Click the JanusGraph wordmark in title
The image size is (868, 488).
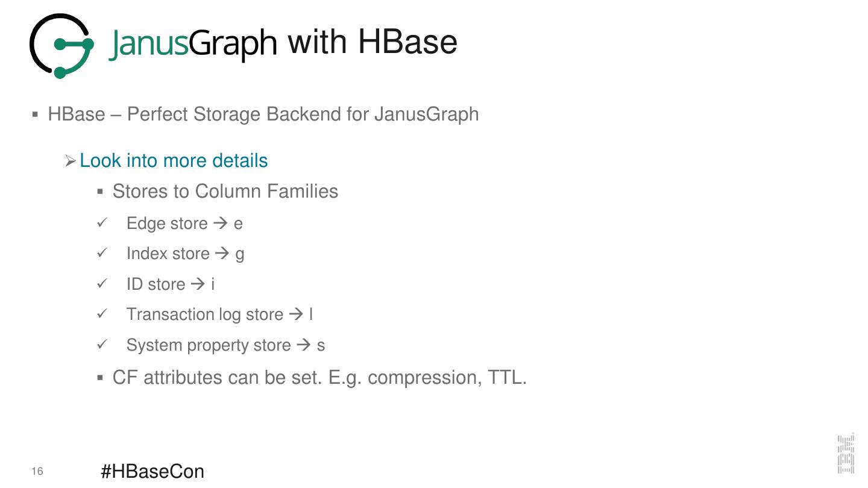193,44
